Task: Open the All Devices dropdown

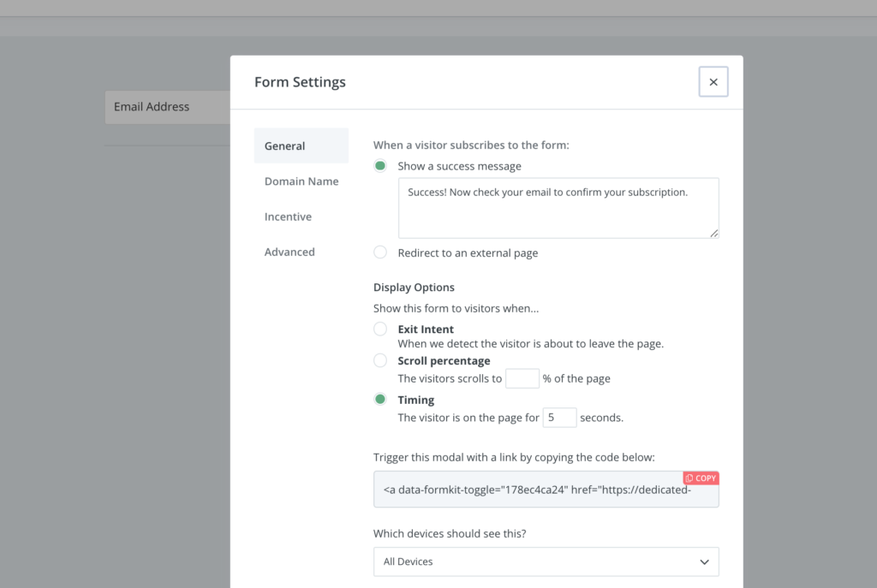Action: click(x=546, y=562)
